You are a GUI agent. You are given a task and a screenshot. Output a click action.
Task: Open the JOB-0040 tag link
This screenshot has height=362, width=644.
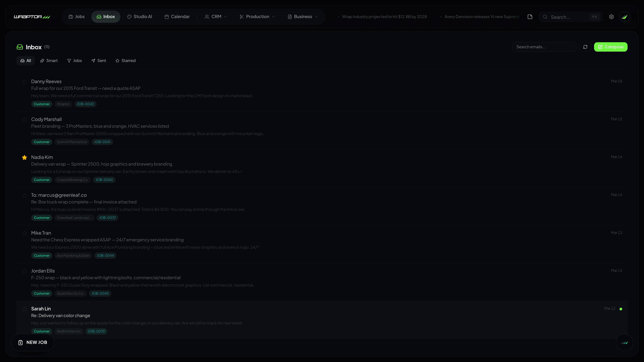point(104,180)
